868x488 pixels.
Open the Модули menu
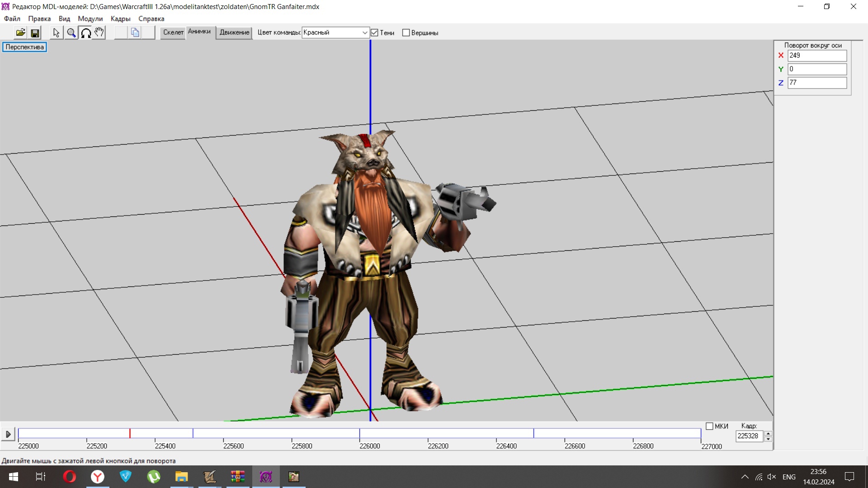[x=90, y=19]
